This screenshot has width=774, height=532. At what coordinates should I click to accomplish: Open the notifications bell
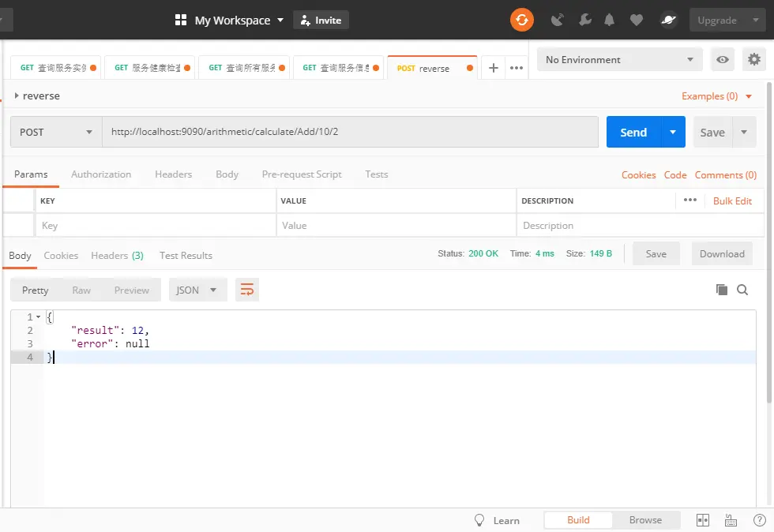pyautogui.click(x=610, y=21)
